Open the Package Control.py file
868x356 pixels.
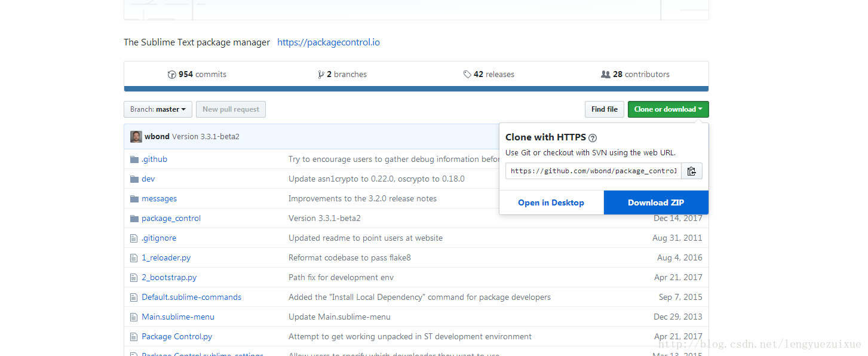coord(177,337)
